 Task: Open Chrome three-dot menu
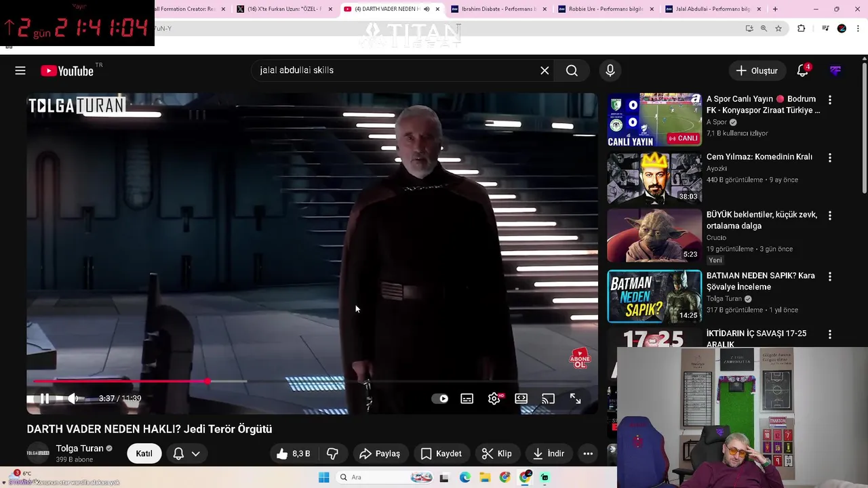tap(859, 28)
